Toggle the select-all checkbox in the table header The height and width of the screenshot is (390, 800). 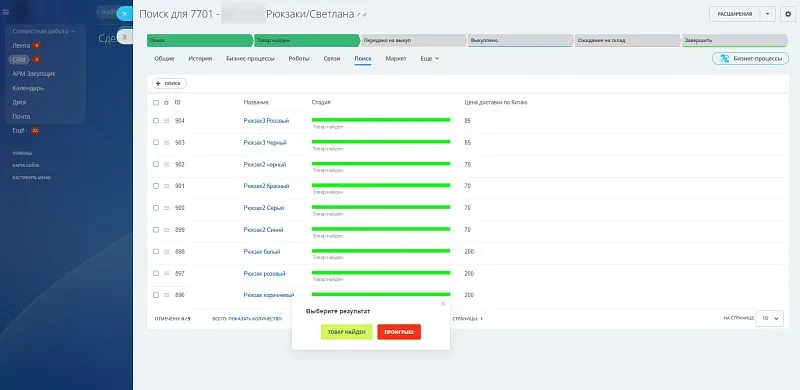[x=156, y=103]
